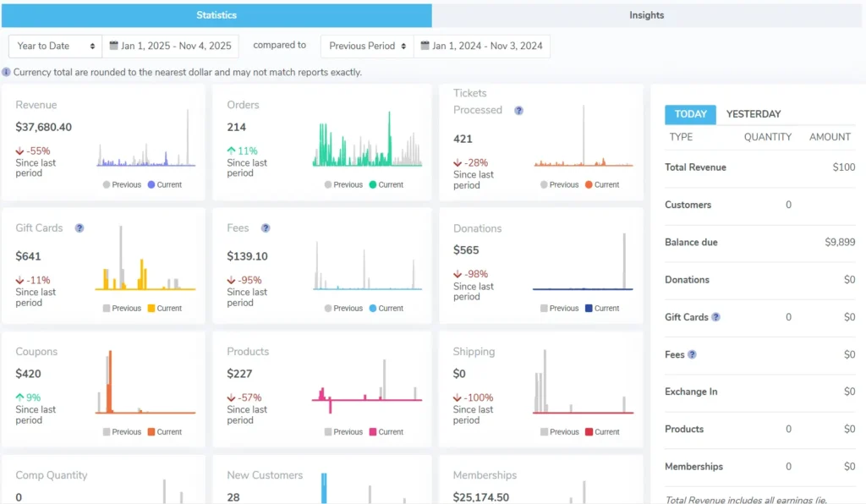
Task: Click the Exchange In row label
Action: (x=691, y=392)
